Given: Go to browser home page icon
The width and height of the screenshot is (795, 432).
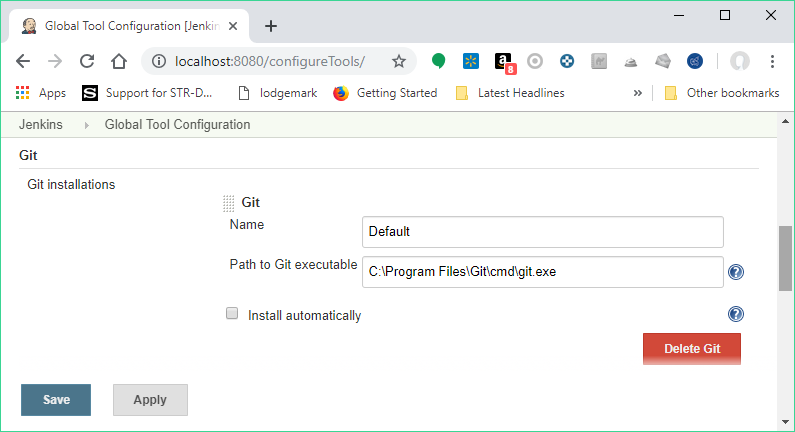Looking at the screenshot, I should [119, 61].
